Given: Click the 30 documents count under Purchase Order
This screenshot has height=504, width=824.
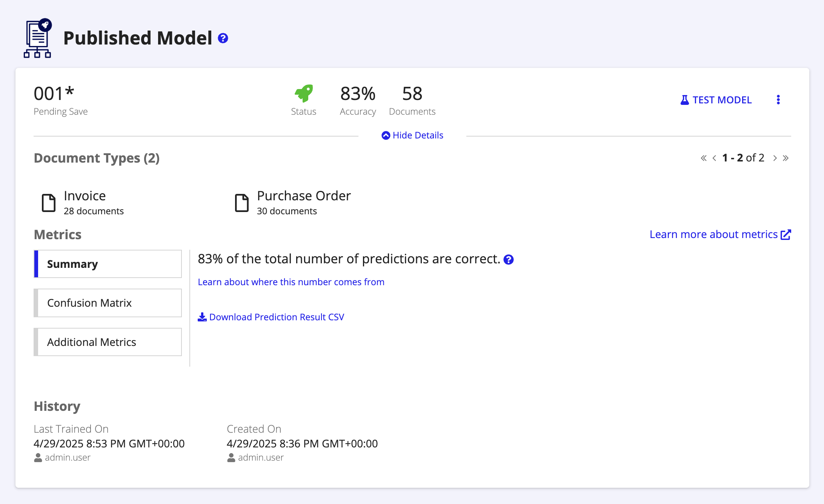Looking at the screenshot, I should click(287, 211).
